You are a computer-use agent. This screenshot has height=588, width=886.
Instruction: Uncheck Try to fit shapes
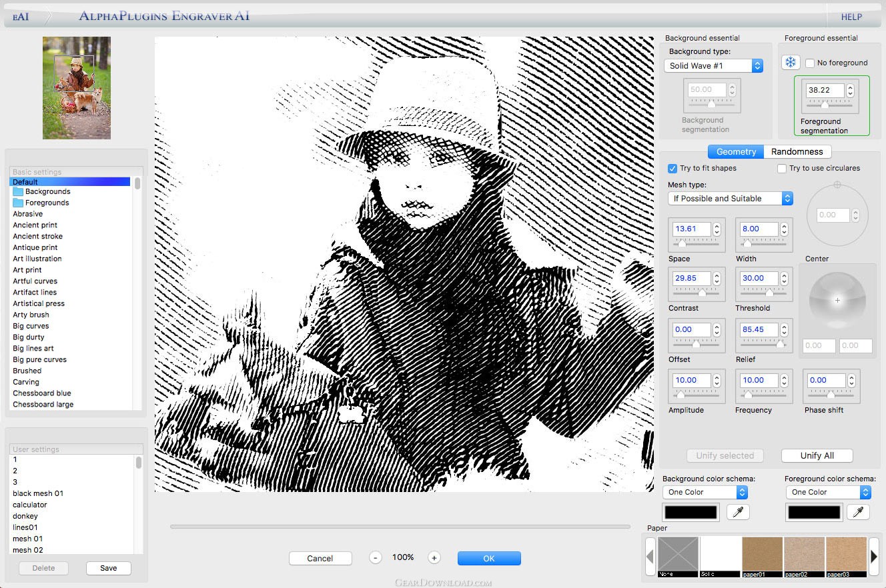pyautogui.click(x=673, y=169)
